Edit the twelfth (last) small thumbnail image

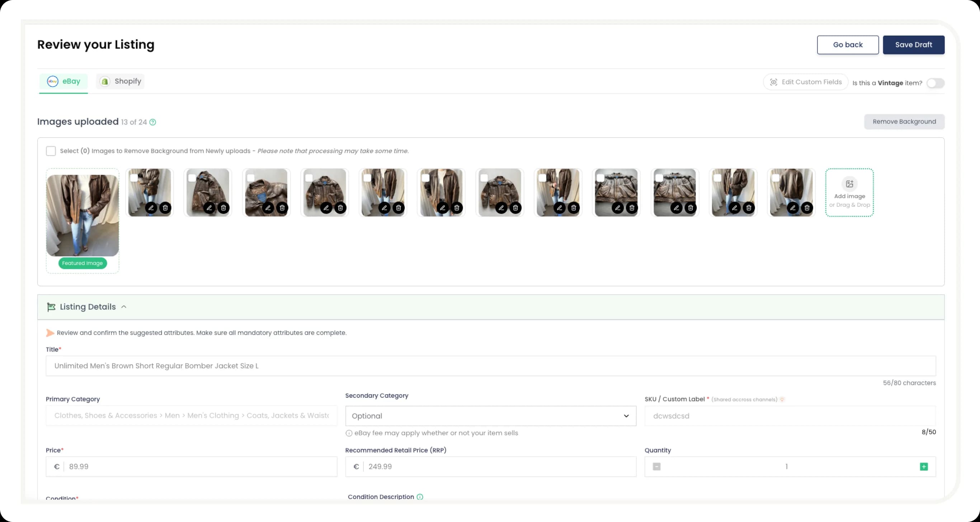792,208
